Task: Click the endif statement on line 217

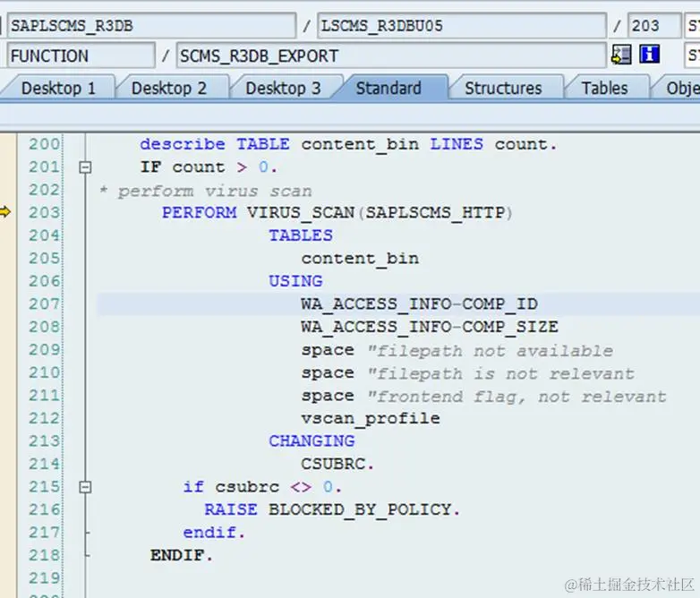Action: [x=214, y=533]
